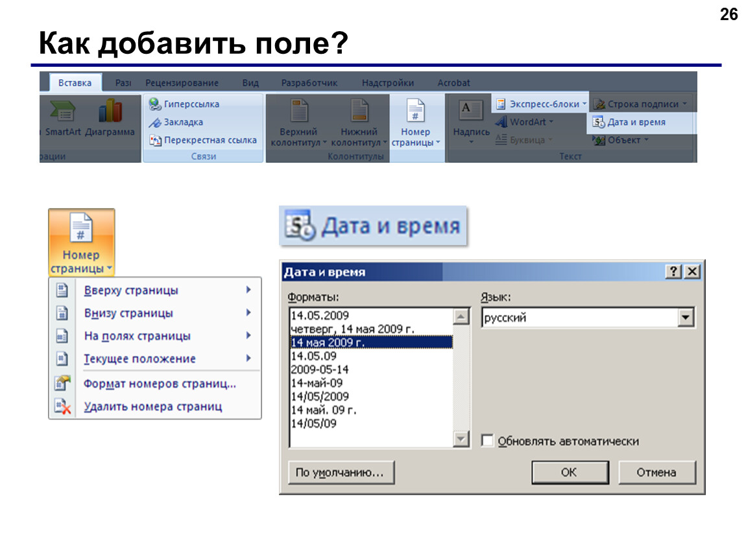Open the Язык language combo box
The width and height of the screenshot is (746, 560).
pos(588,318)
